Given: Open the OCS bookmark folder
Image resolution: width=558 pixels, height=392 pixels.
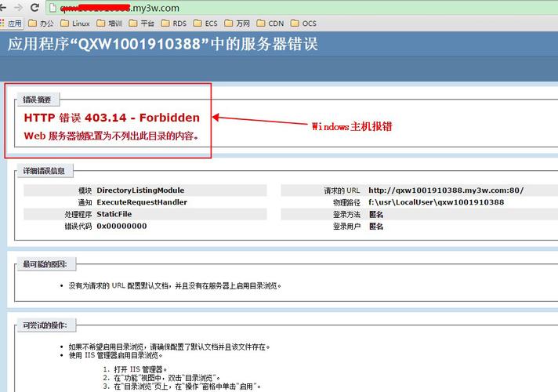Looking at the screenshot, I should [x=303, y=24].
